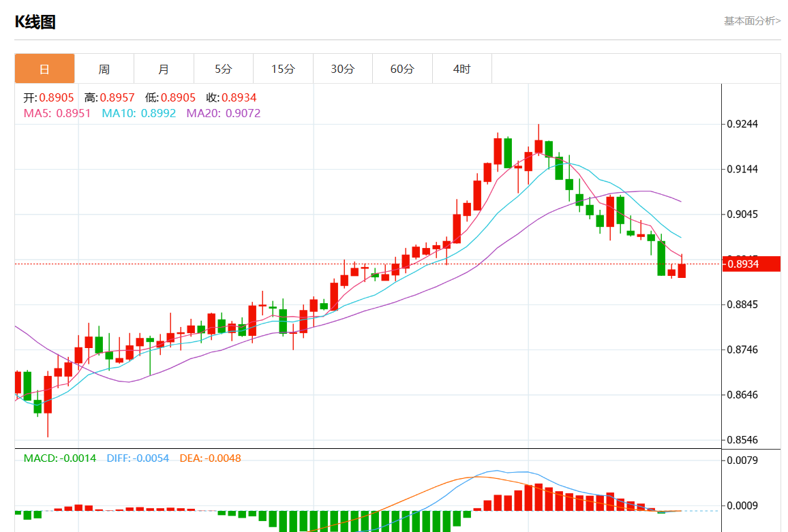Click the MA20: 0.9072 label
The height and width of the screenshot is (532, 788).
coord(224,114)
